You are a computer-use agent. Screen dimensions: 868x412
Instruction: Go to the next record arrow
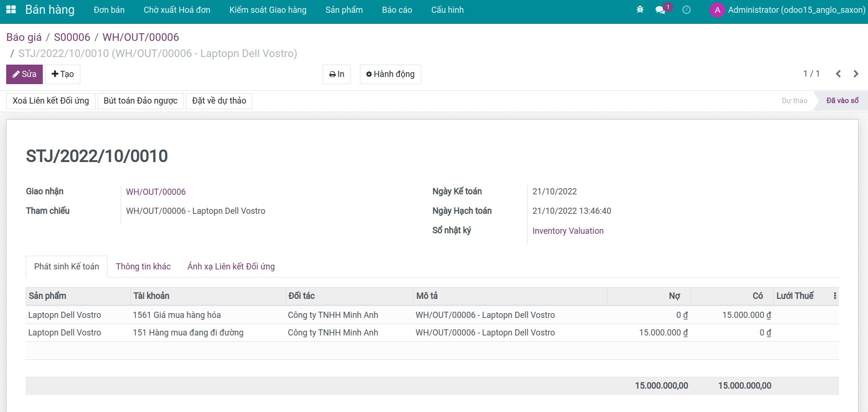tap(856, 74)
